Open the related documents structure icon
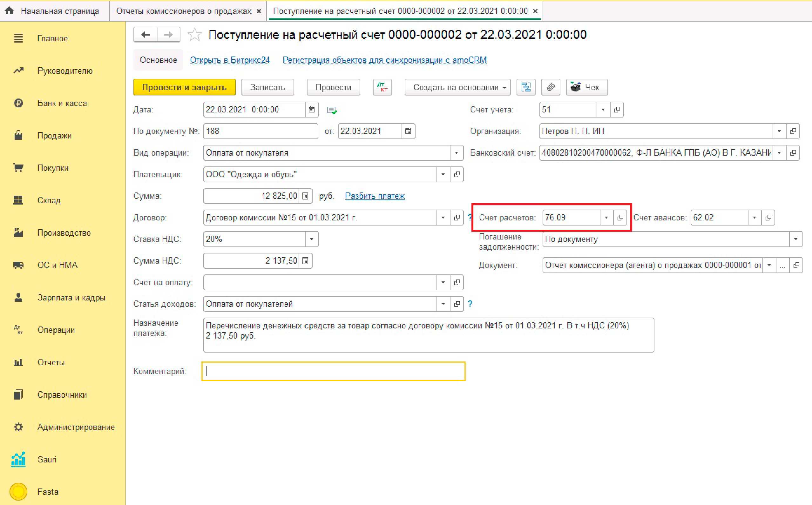 [526, 87]
